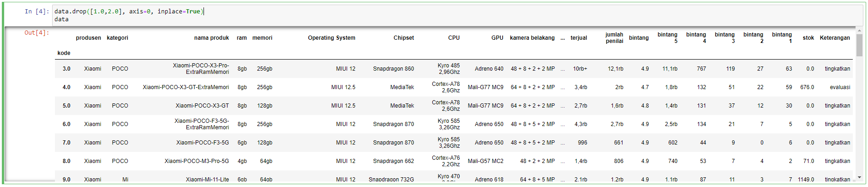Click the truncated columns '...' header
The height and width of the screenshot is (187, 868).
(x=563, y=39)
